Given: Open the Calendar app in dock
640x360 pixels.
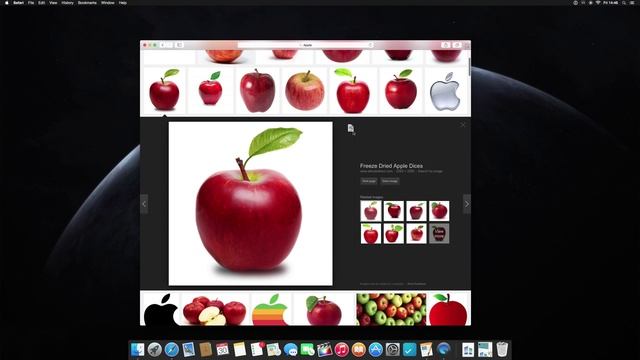Looking at the screenshot, I should (223, 350).
